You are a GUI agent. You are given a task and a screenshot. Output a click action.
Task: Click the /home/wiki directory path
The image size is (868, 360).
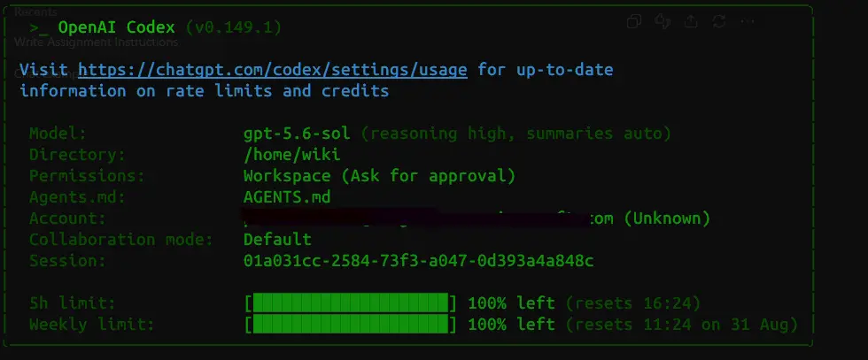[x=291, y=155]
